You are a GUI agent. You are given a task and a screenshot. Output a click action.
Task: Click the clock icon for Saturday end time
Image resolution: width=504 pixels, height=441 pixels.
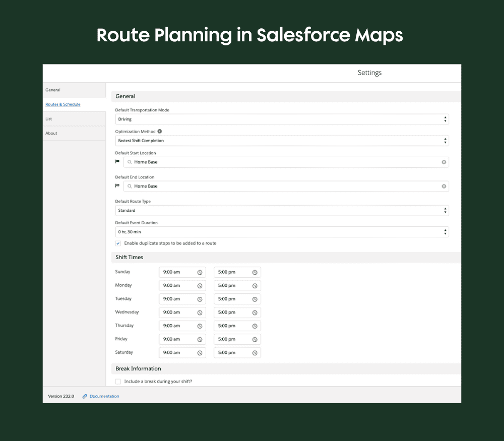tap(256, 352)
